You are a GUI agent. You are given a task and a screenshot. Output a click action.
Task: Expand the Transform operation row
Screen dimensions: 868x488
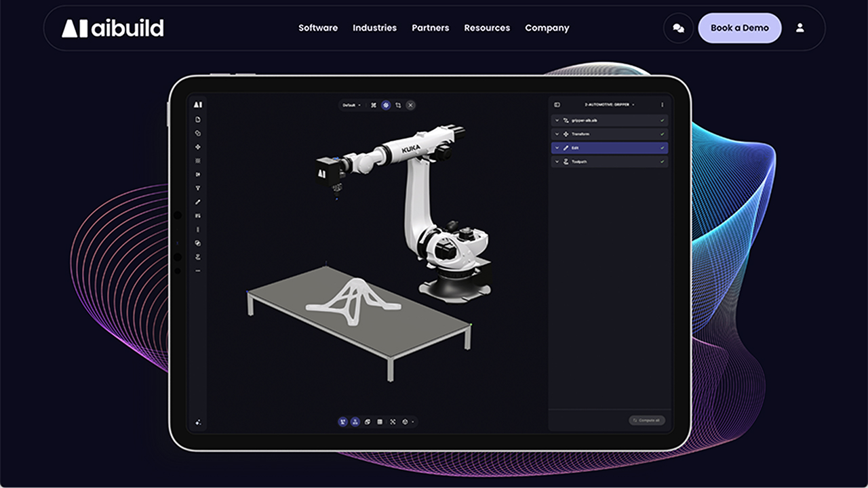pyautogui.click(x=557, y=134)
